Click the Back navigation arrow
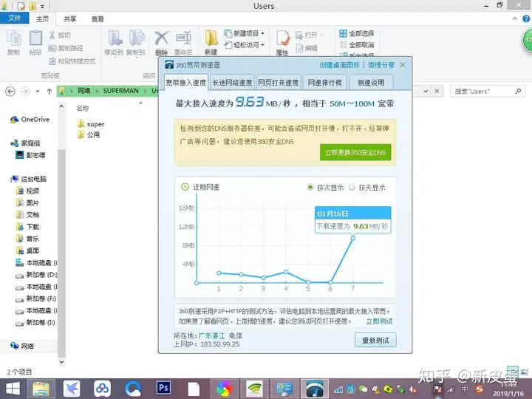532x399 pixels. 10,92
